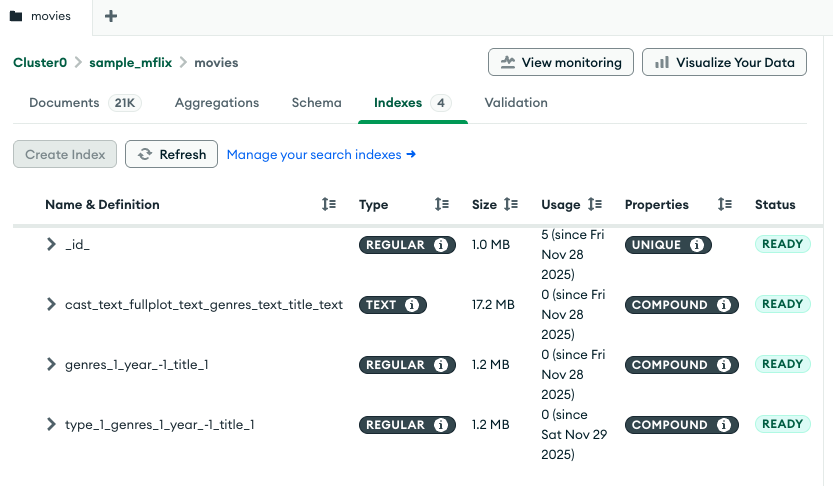Switch to the Aggregations tab
This screenshot has width=833, height=486.
coord(217,103)
